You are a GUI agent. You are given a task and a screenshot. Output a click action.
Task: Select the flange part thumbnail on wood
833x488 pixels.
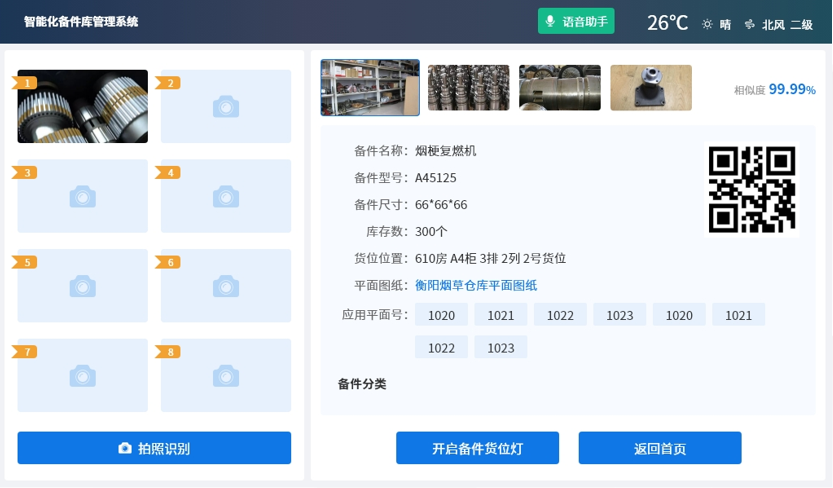tap(651, 88)
